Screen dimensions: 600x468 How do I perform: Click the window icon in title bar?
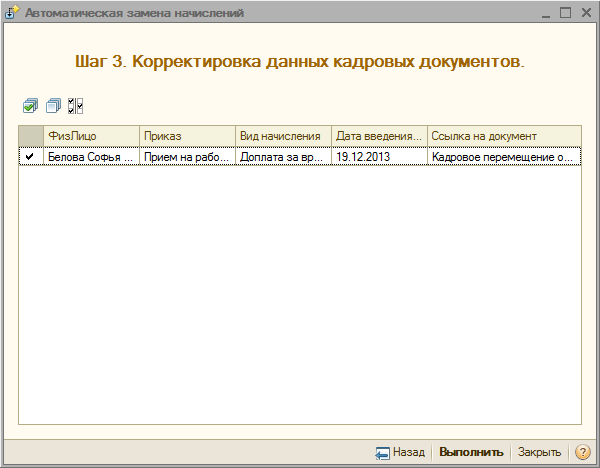[x=12, y=13]
